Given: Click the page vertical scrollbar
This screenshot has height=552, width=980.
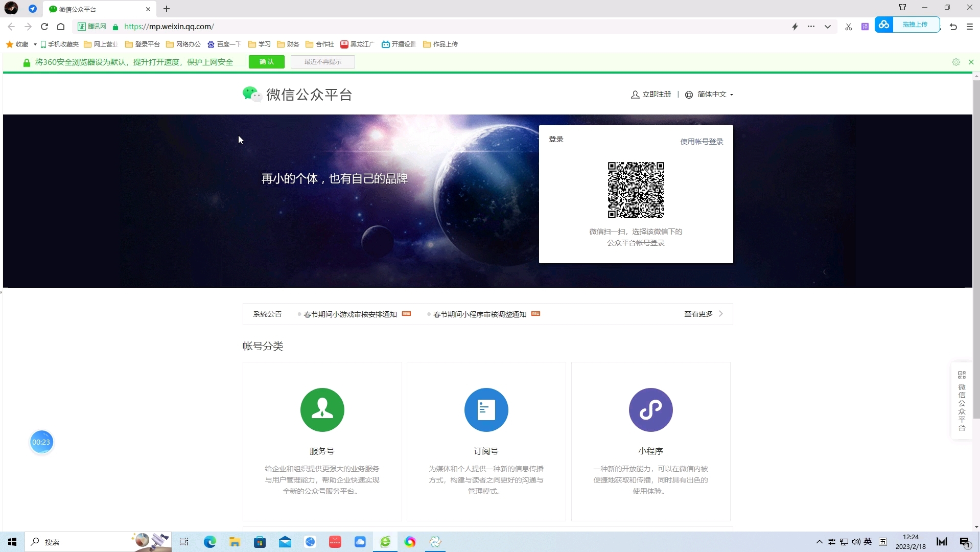Looking at the screenshot, I should click(976, 249).
